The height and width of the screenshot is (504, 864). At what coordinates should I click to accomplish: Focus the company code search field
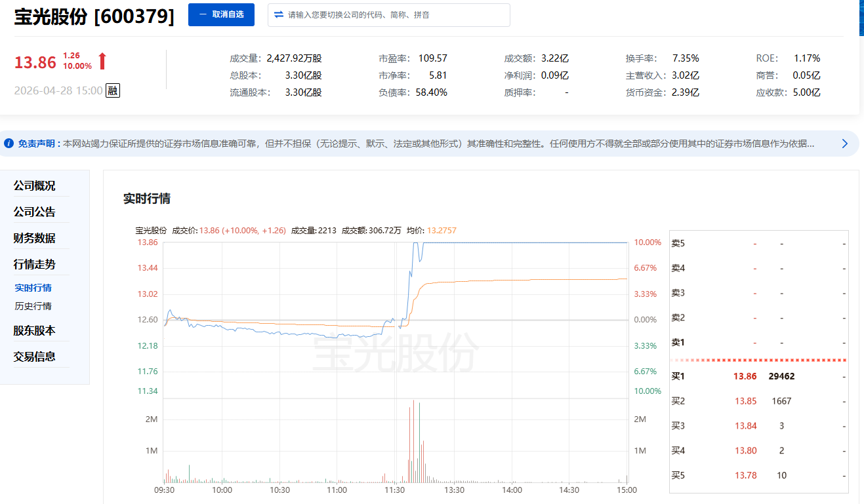(389, 15)
